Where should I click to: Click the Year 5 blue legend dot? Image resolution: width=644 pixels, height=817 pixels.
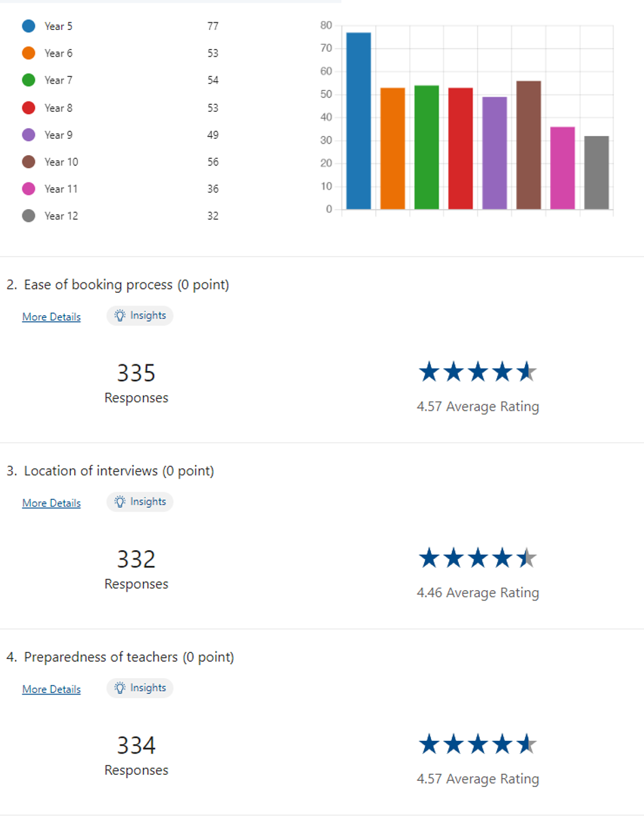point(29,26)
